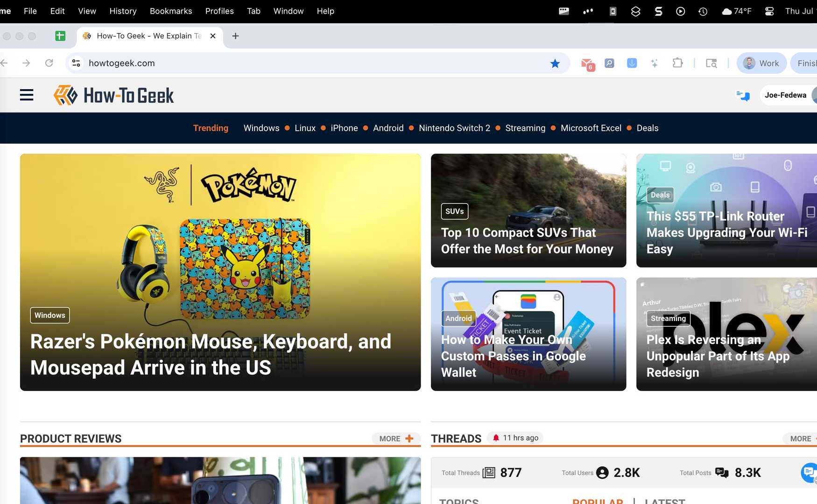The image size is (817, 504).
Task: Open the Nintendo Switch 2 trending link
Action: 454,128
